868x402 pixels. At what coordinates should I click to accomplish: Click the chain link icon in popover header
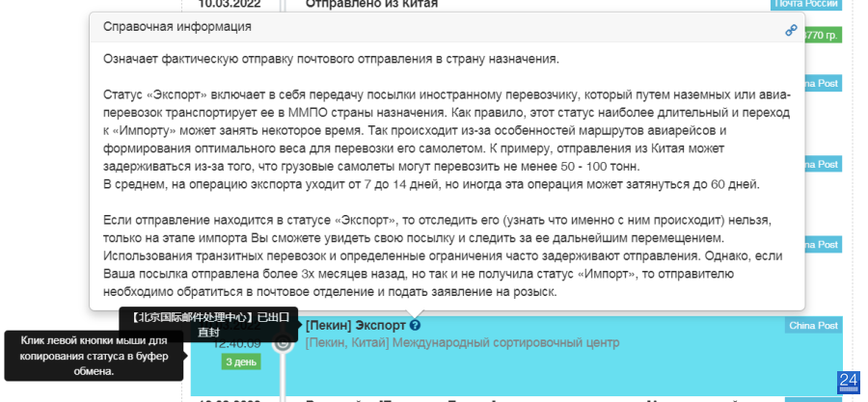coord(791,31)
